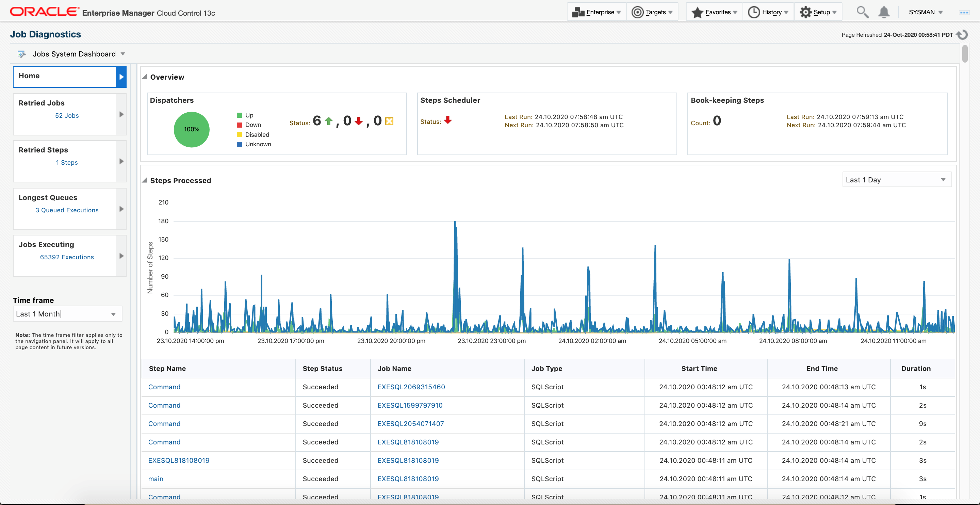980x505 pixels.
Task: Click the Targets bullseye icon
Action: coord(637,12)
